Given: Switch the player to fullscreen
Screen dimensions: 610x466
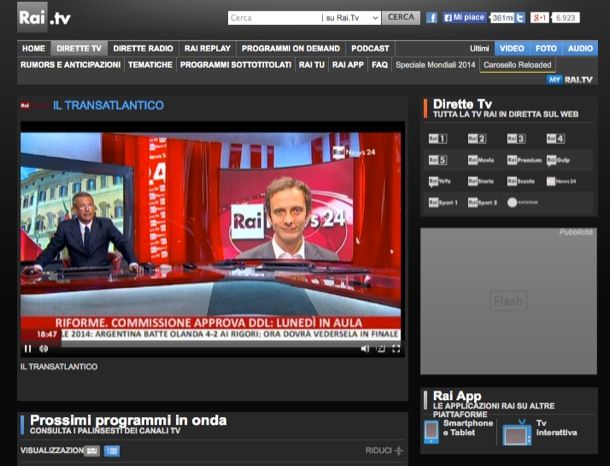Looking at the screenshot, I should click(x=396, y=349).
